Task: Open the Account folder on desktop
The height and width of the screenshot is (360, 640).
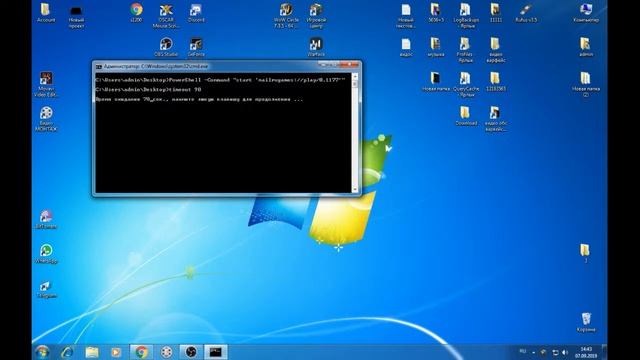Action: point(46,13)
